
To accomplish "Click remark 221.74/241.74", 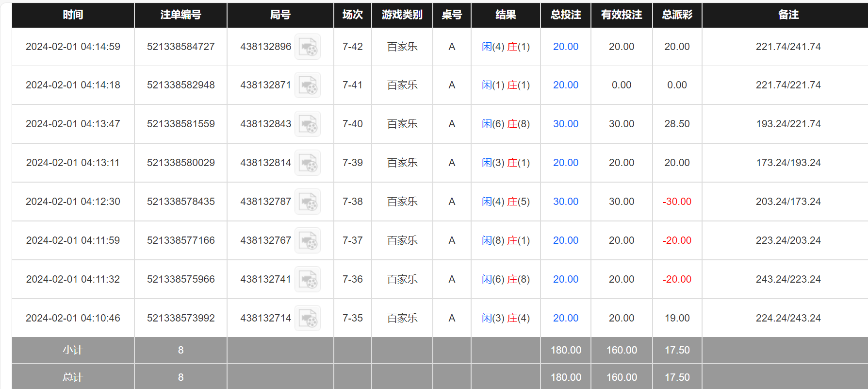I will (x=788, y=47).
